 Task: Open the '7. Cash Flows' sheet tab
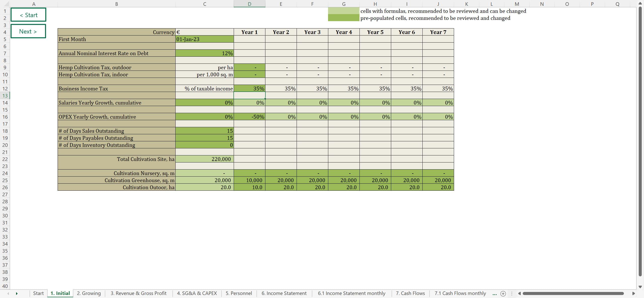point(410,293)
